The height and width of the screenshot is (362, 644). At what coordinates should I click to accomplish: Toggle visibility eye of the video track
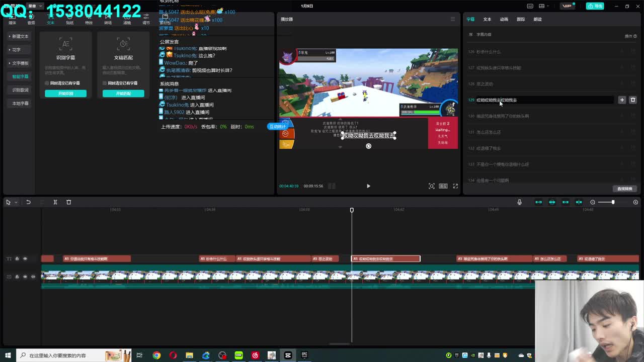click(25, 277)
